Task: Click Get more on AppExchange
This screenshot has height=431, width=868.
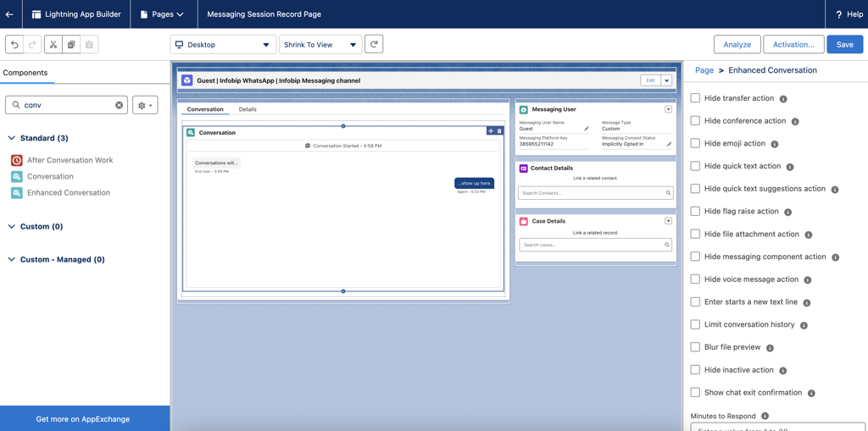Action: click(x=85, y=419)
